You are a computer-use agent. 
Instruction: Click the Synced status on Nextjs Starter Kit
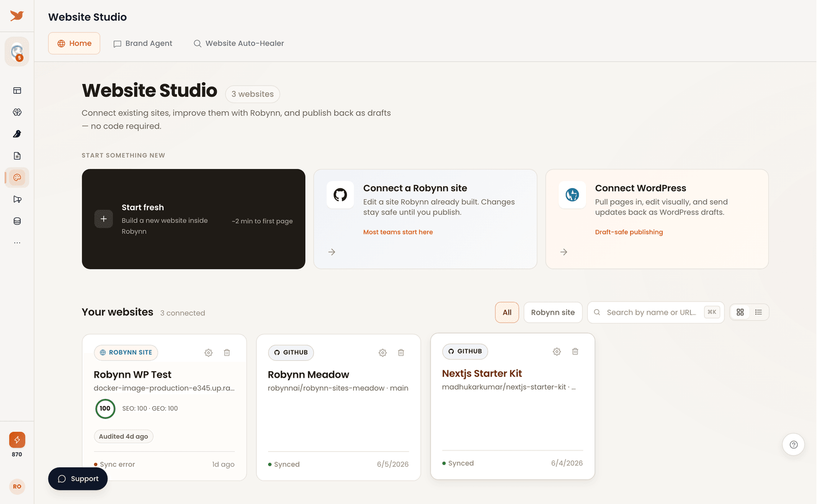(458, 463)
